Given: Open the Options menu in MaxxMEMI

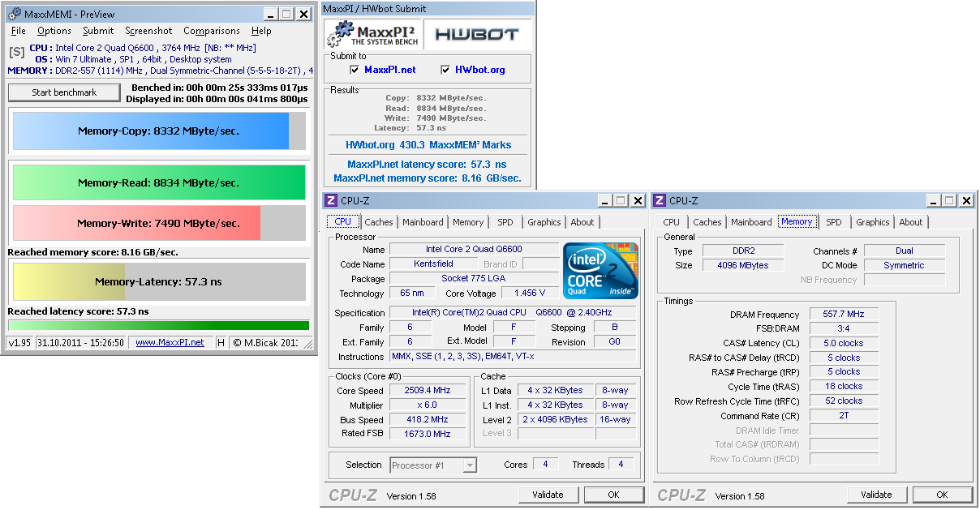Looking at the screenshot, I should (x=54, y=31).
